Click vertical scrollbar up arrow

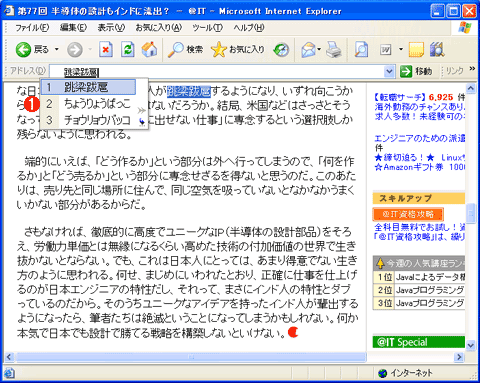click(471, 88)
